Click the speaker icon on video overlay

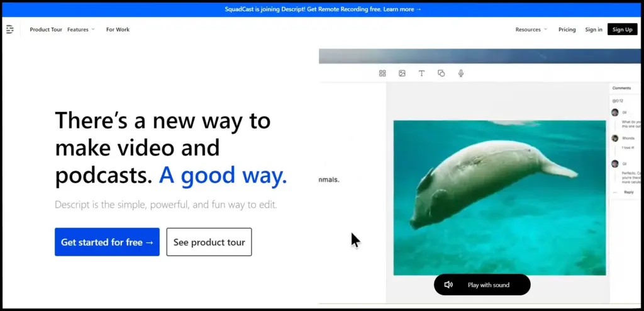tap(448, 285)
